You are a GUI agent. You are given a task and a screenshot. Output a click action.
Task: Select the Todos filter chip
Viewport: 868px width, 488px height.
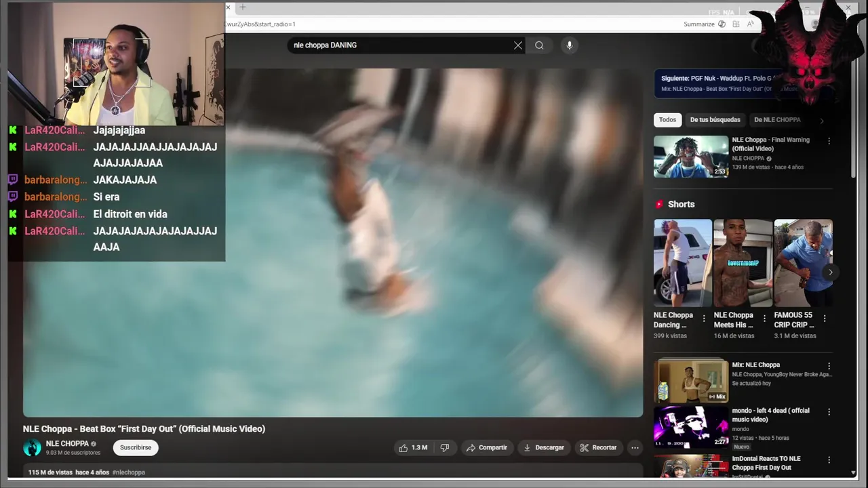(668, 120)
